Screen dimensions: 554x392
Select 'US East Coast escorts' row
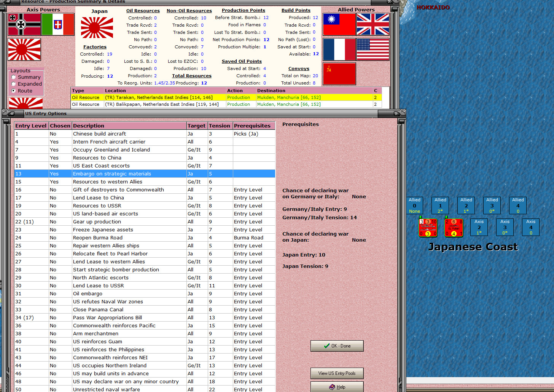tap(145, 166)
